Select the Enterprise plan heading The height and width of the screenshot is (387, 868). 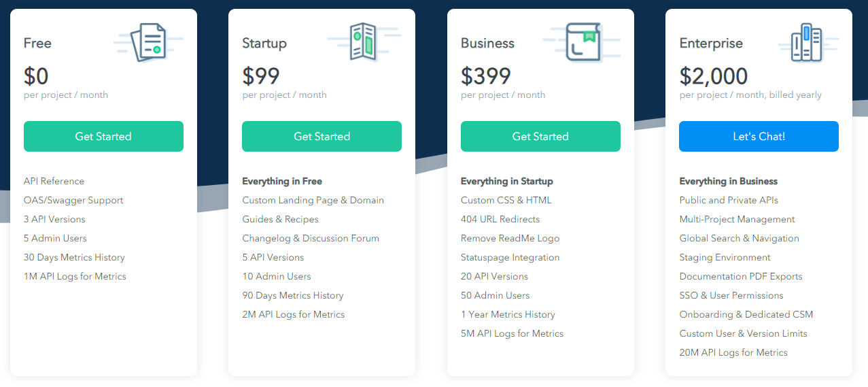point(711,44)
